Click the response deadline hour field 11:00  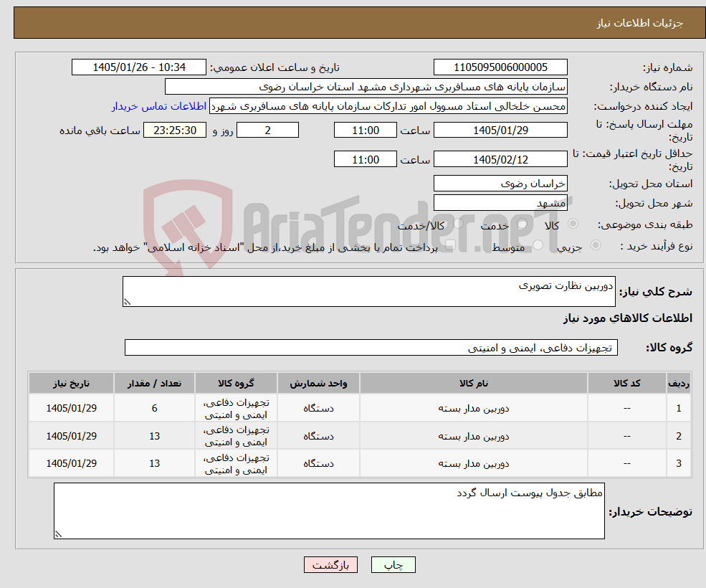(365, 131)
